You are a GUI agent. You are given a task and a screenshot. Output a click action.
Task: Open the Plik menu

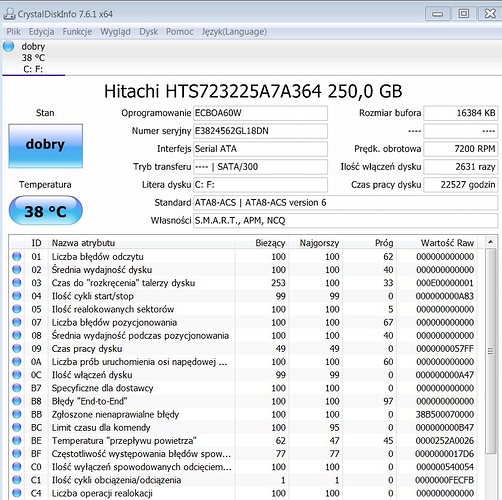pyautogui.click(x=13, y=32)
